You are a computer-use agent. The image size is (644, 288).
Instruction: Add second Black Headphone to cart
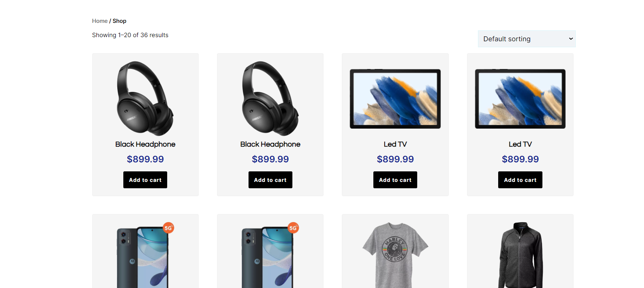(x=270, y=180)
